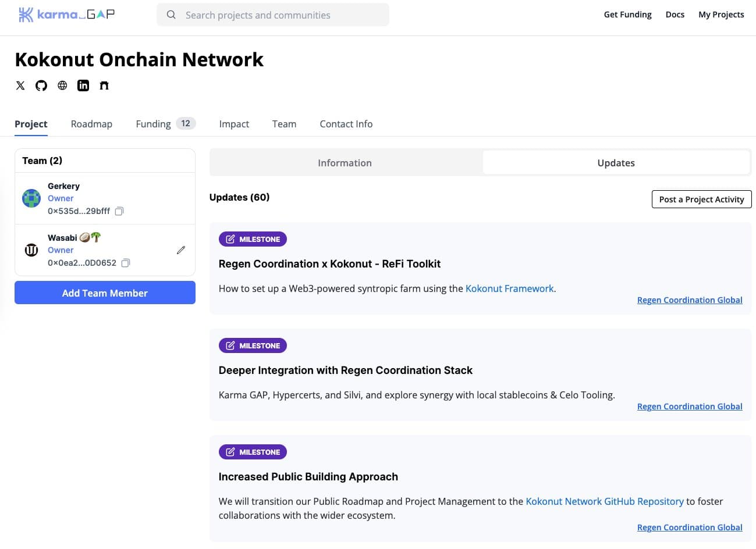Click the 'Kokonut Onchain Network' heading
Viewport: 756px width, 549px height.
point(139,59)
